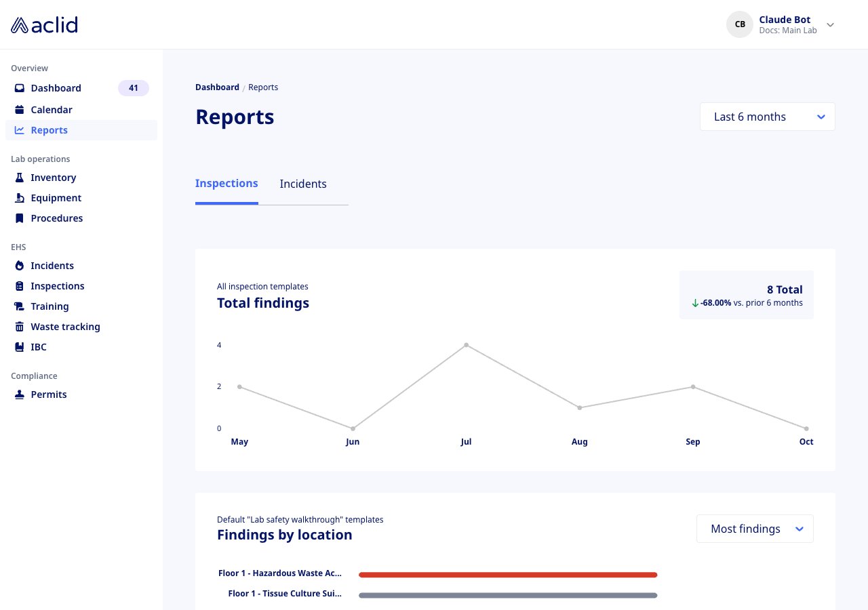Go to Equipment page
868x610 pixels.
click(x=56, y=198)
